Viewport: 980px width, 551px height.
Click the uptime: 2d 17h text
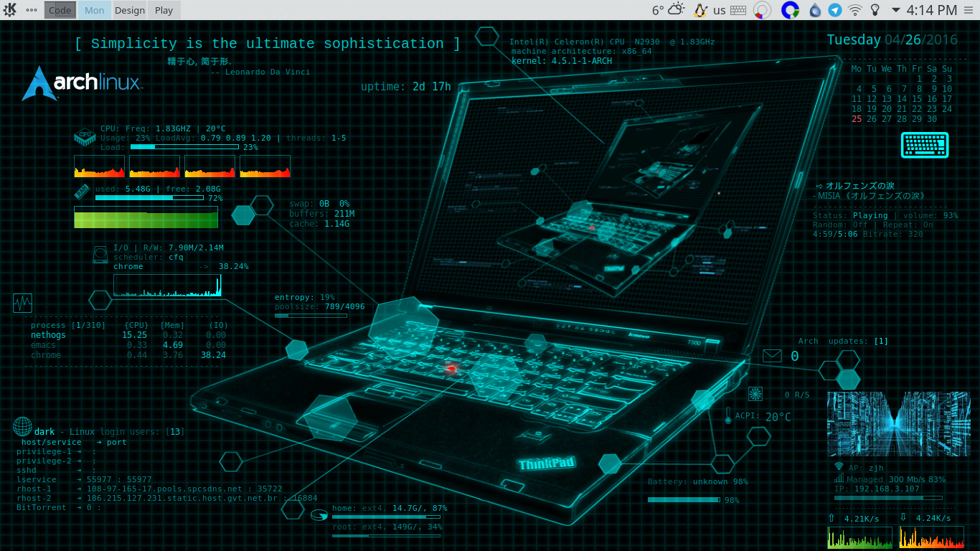406,87
